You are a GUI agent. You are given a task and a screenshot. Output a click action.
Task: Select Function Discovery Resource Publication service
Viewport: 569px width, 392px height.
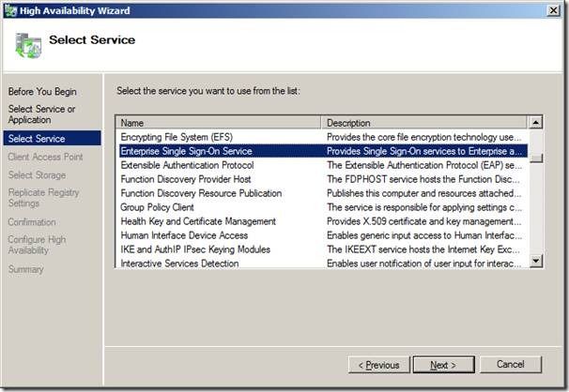(323, 193)
